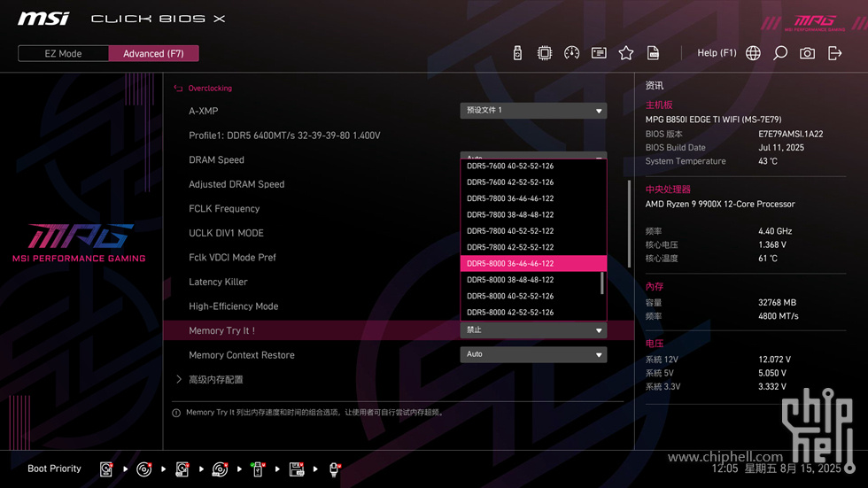Select the hard disk boot priority icon
The height and width of the screenshot is (488, 868).
pos(105,469)
